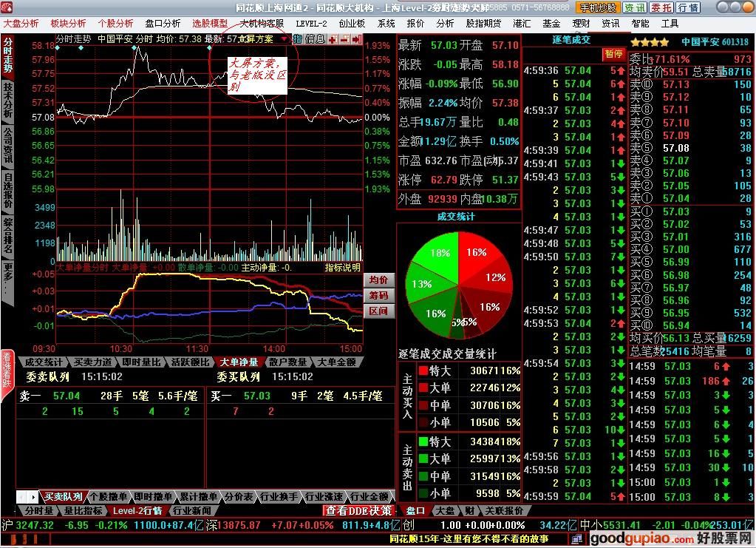Image resolution: width=756 pixels, height=548 pixels.
Task: Click the minus zoom icon above the chart
Action: tap(344, 39)
